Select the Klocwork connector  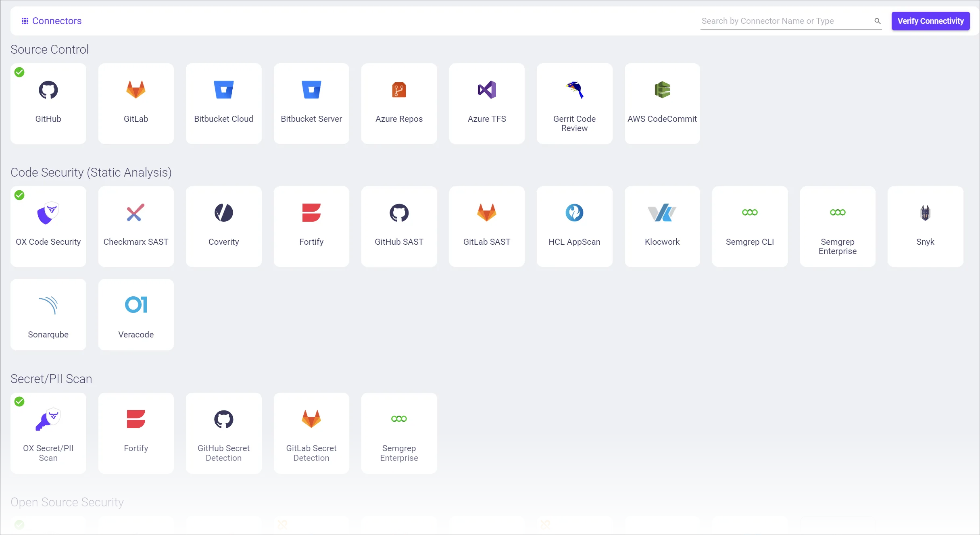(662, 227)
